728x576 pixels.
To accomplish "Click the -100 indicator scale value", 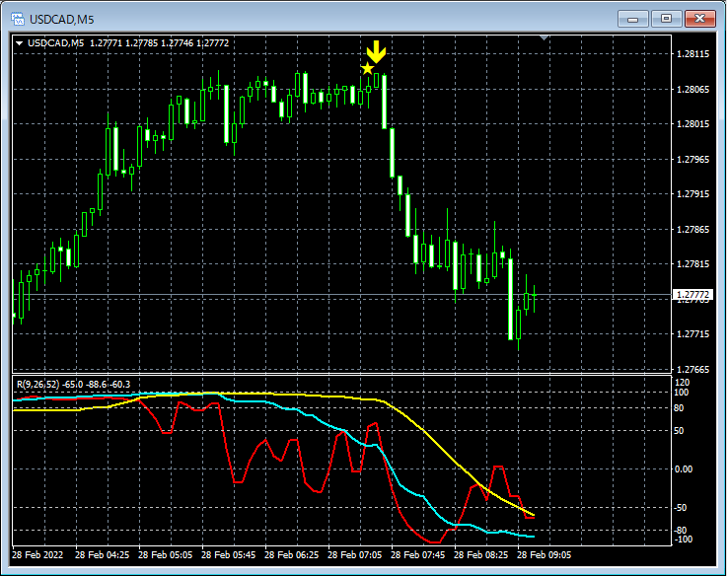I will coord(683,540).
